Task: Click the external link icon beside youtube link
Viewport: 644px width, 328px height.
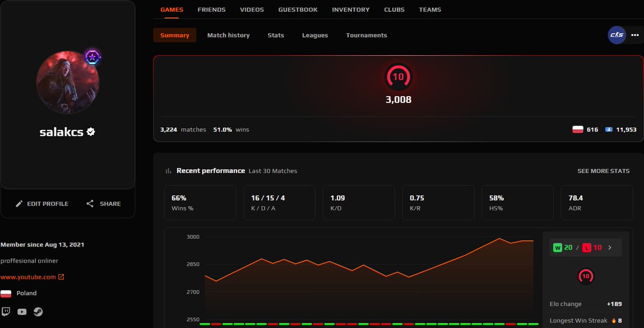Action: (x=61, y=277)
